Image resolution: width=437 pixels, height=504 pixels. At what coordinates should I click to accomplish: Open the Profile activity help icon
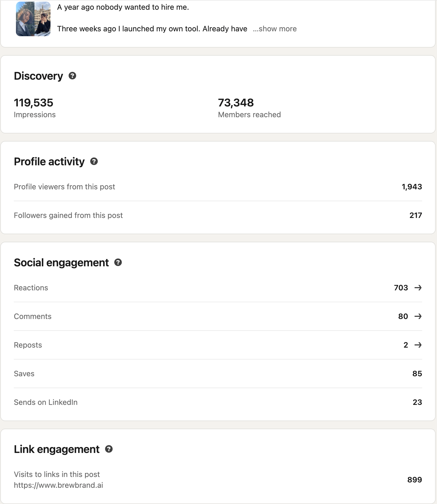pyautogui.click(x=94, y=162)
